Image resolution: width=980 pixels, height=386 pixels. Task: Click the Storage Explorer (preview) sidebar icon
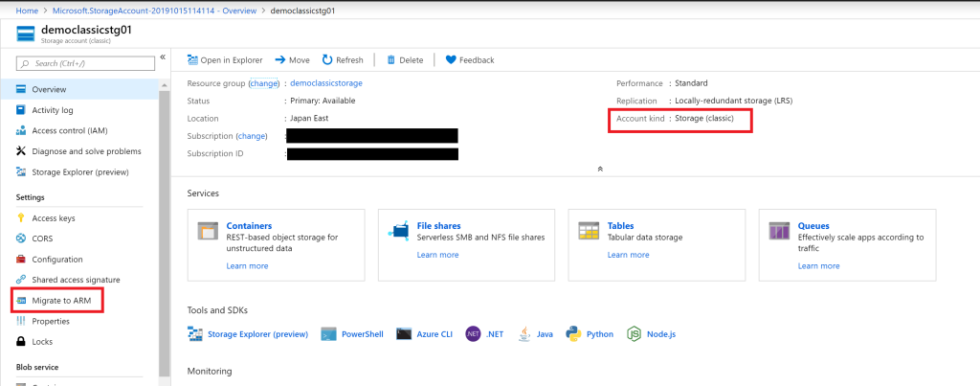21,172
